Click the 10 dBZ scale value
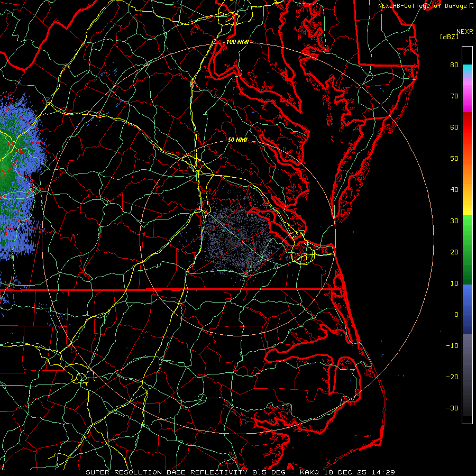Image resolution: width=476 pixels, height=476 pixels. (x=454, y=283)
